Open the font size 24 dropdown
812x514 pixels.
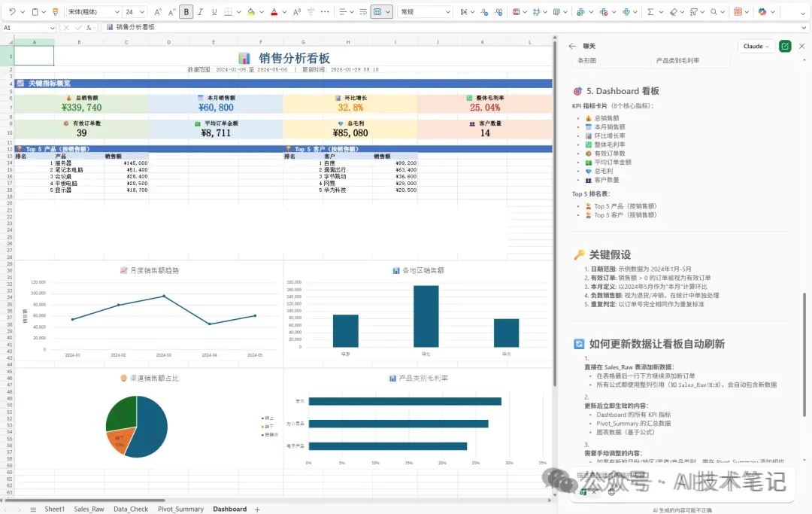pos(142,11)
